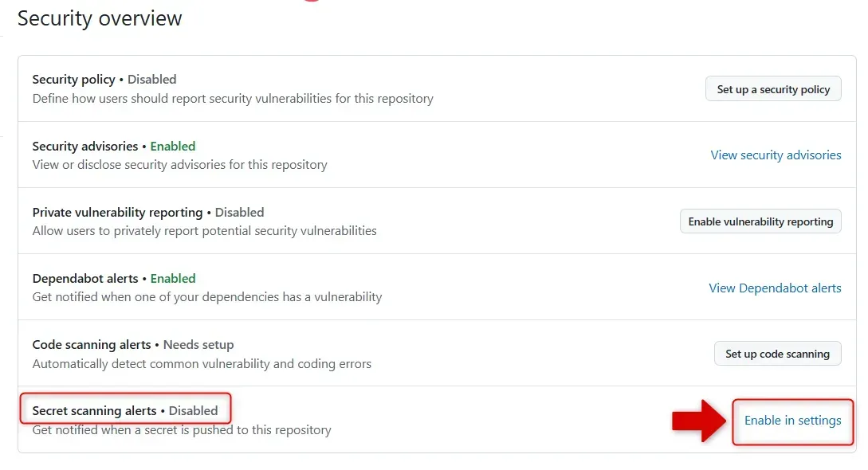Select the Dependabot alerts row title
The image size is (868, 470).
click(x=84, y=279)
